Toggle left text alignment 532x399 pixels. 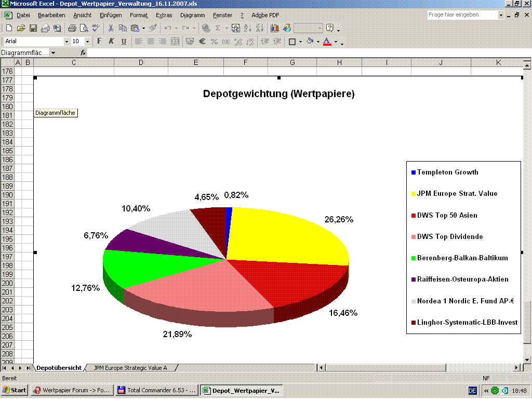click(138, 42)
